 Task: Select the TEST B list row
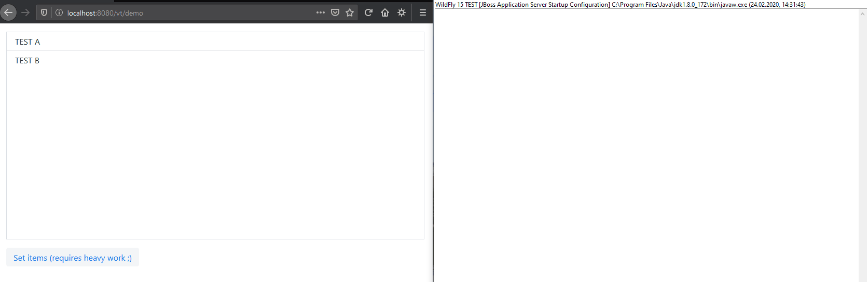[215, 60]
